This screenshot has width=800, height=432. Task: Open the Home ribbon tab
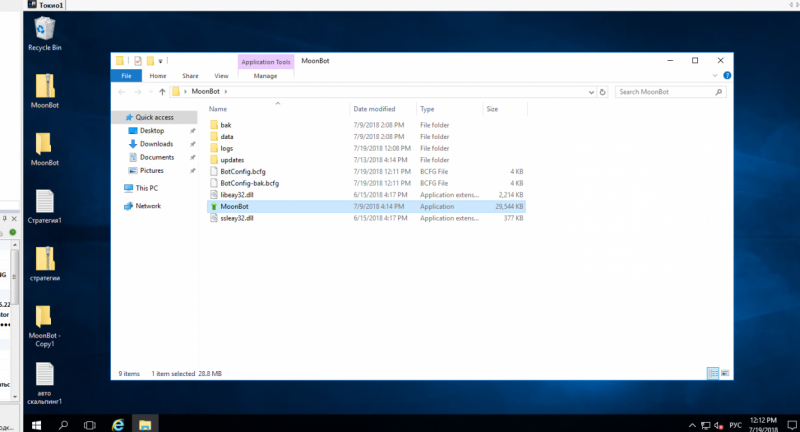pos(158,75)
